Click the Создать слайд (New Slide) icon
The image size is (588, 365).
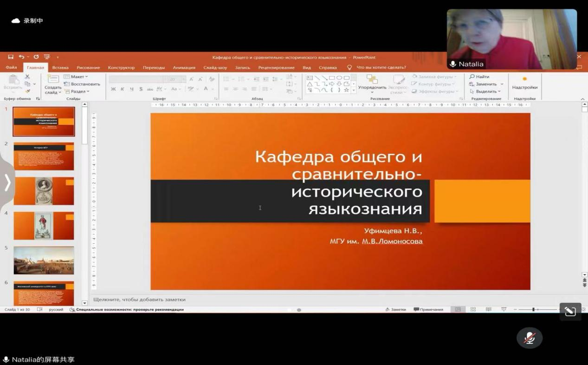click(53, 79)
